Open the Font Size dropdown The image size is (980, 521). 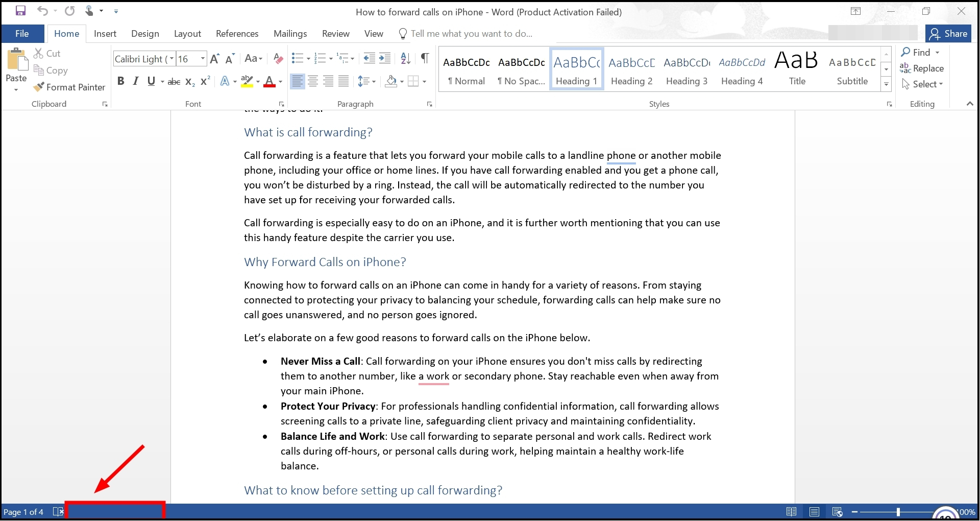tap(202, 58)
